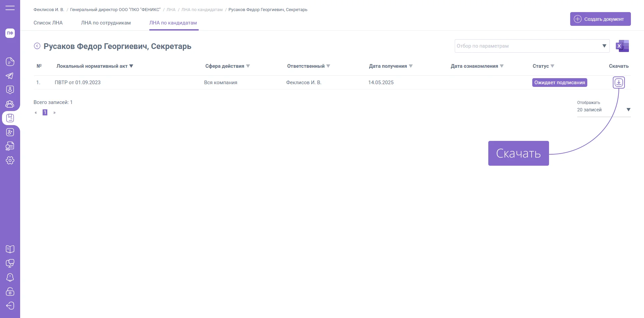
Task: Click the download icon for ПВТР document
Action: (x=618, y=83)
